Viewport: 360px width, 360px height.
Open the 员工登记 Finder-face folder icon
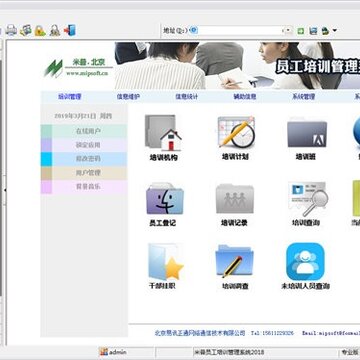click(x=165, y=199)
